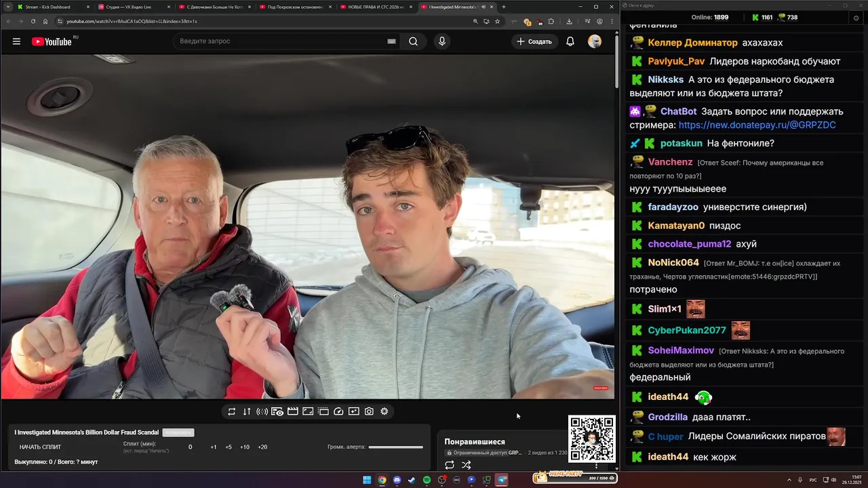Screen dimensions: 868x488
Task: Open the playlist three-dot options menu
Action: point(597,466)
